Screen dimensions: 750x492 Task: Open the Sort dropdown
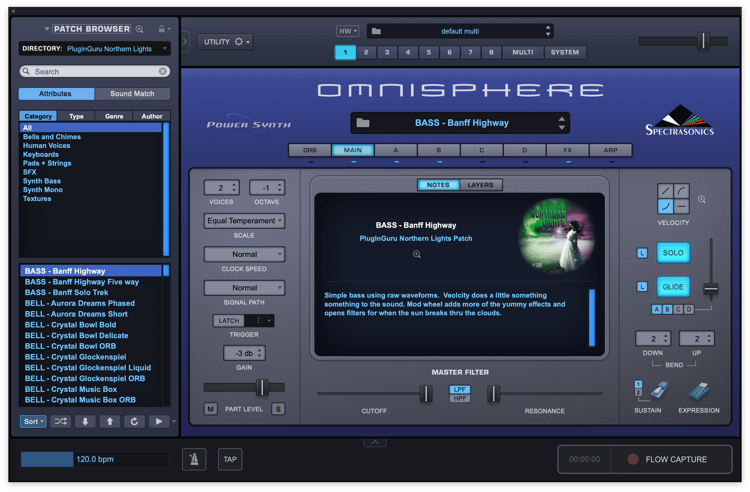[33, 421]
